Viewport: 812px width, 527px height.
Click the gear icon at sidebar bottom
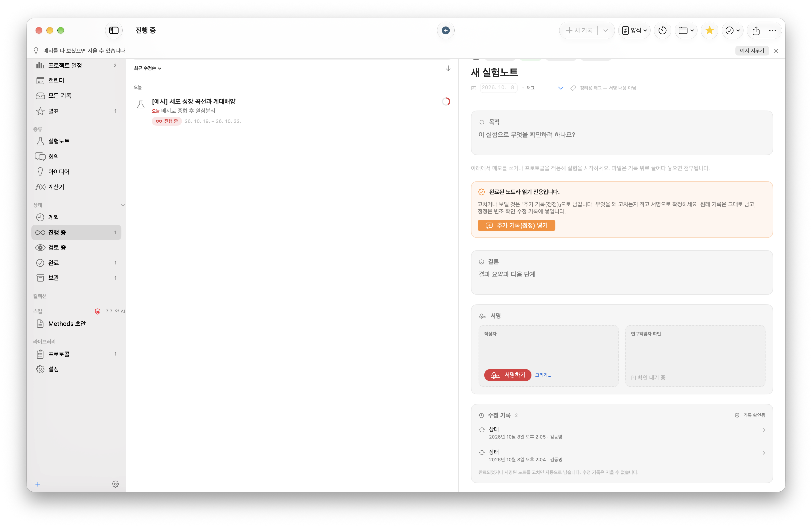tap(115, 484)
